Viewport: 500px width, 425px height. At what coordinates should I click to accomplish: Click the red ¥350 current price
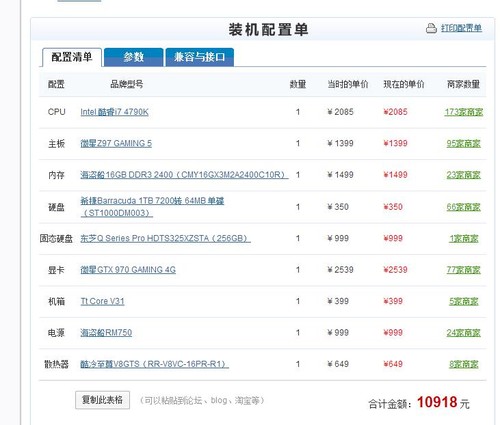[x=393, y=207]
